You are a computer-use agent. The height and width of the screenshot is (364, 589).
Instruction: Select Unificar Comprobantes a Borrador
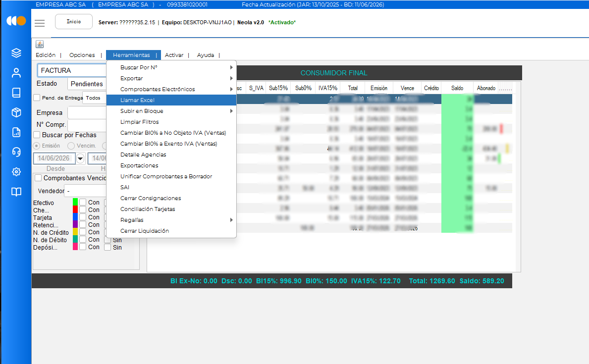click(171, 176)
